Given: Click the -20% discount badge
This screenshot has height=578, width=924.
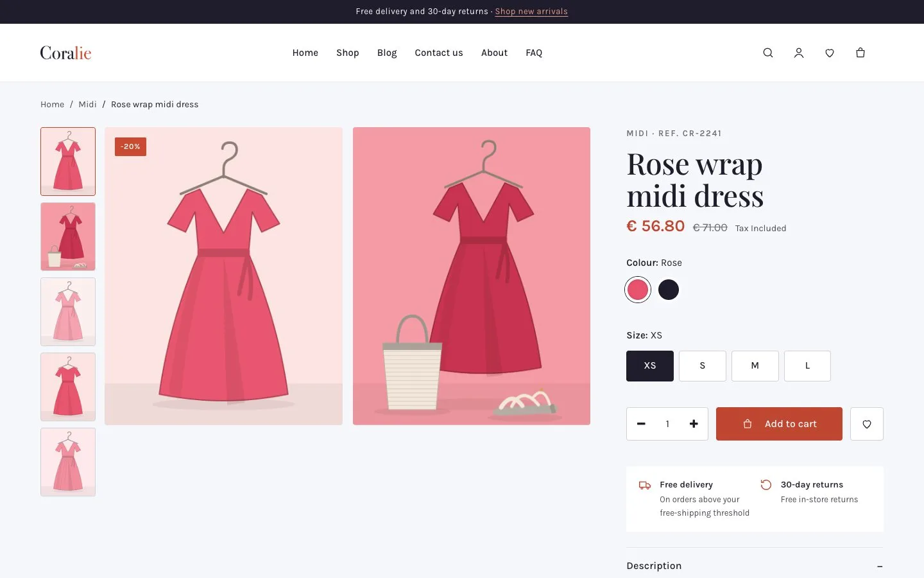Looking at the screenshot, I should [x=130, y=146].
